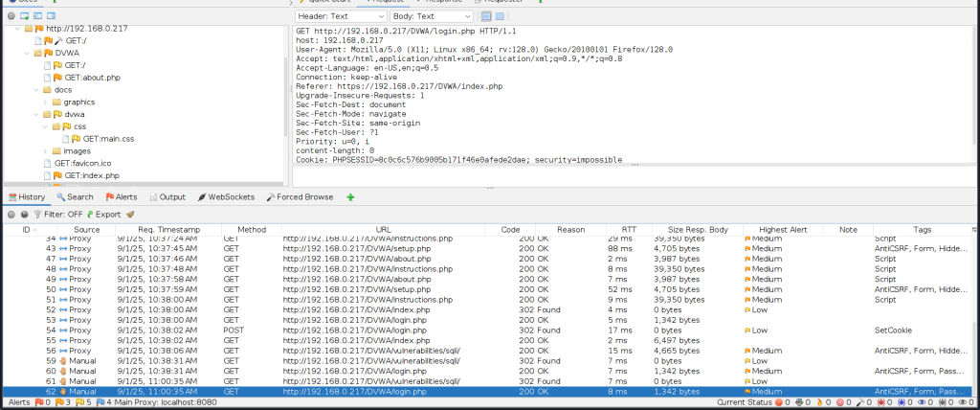This screenshot has width=980, height=410.
Task: Click the first grey circle icon in History toolbar
Action: point(11,214)
